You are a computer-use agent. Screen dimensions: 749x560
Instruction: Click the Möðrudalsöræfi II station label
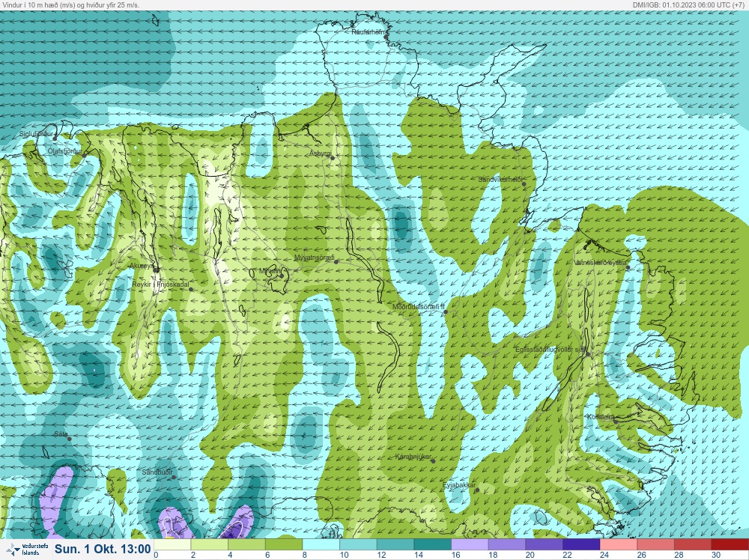click(x=419, y=307)
